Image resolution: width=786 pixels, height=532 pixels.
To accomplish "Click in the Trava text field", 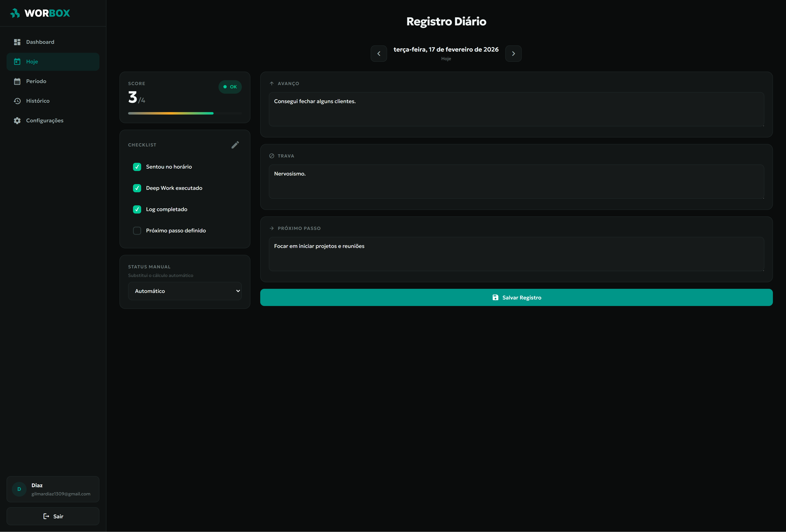I will (516, 181).
